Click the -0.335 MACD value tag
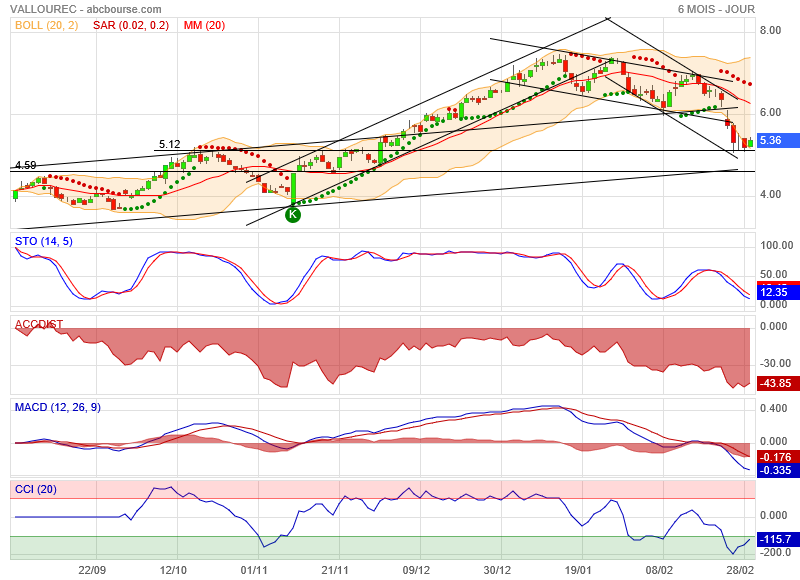Viewport: 800px width, 580px height. pyautogui.click(x=776, y=470)
